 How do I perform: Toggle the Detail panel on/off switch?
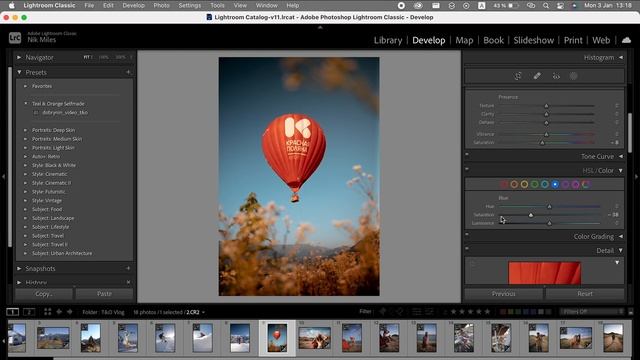pyautogui.click(x=467, y=248)
